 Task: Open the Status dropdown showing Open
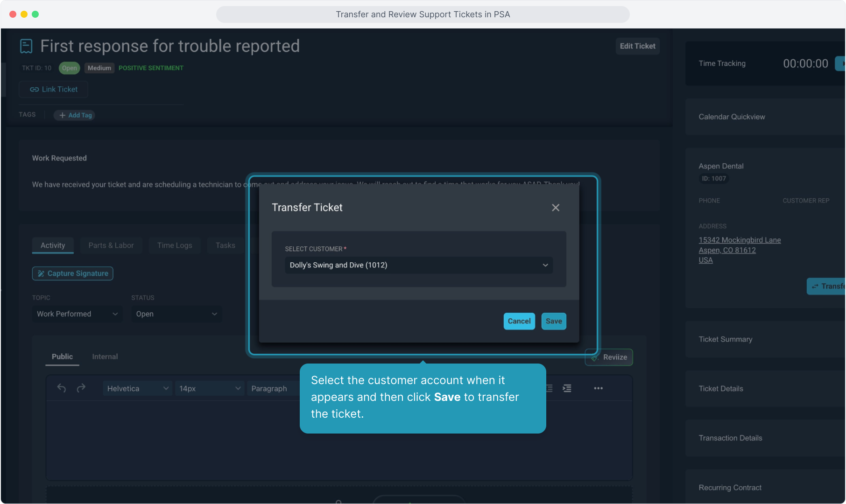[176, 314]
